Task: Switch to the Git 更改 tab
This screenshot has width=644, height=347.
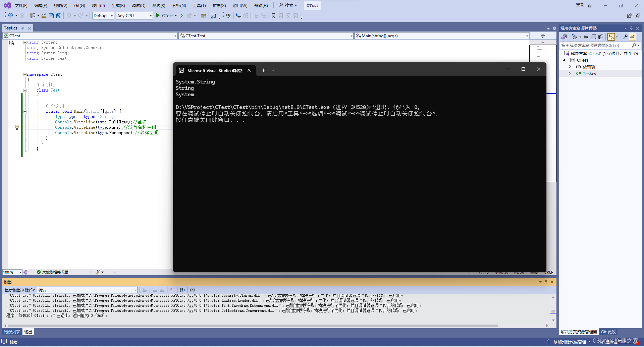Action: pyautogui.click(x=608, y=332)
